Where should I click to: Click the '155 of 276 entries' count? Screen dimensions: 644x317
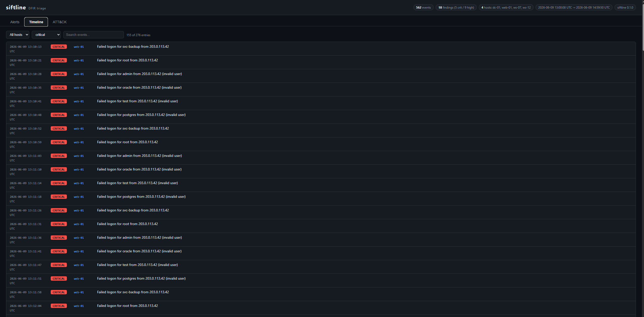(x=138, y=35)
